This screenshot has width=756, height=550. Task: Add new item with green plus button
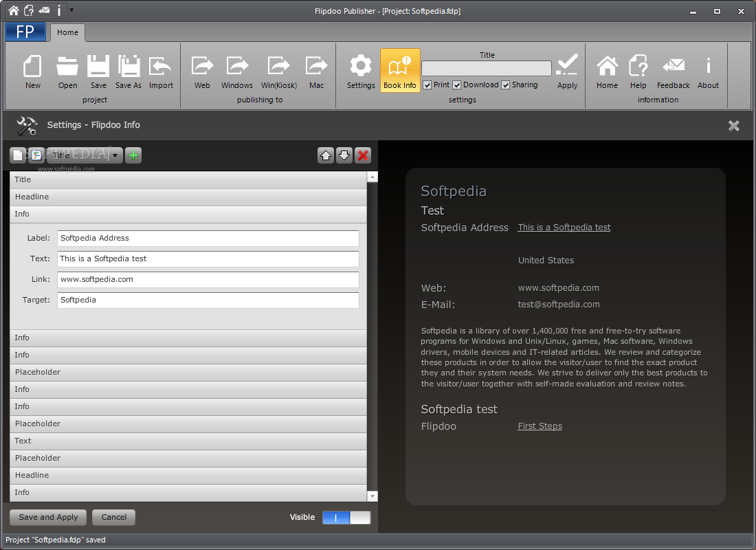133,155
